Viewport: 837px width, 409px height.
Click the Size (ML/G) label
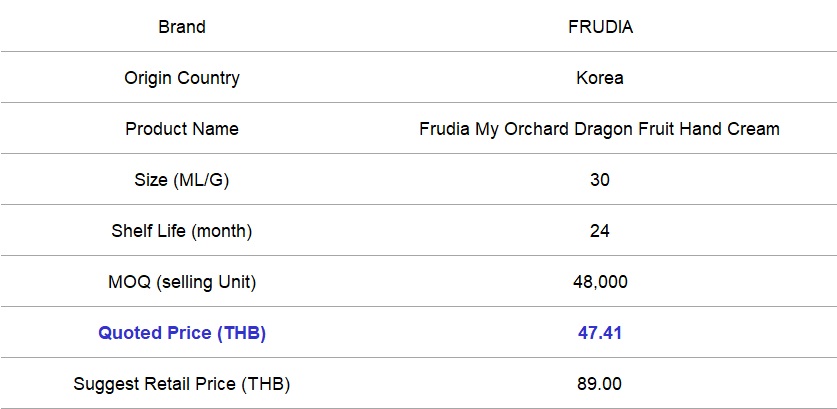coord(182,180)
